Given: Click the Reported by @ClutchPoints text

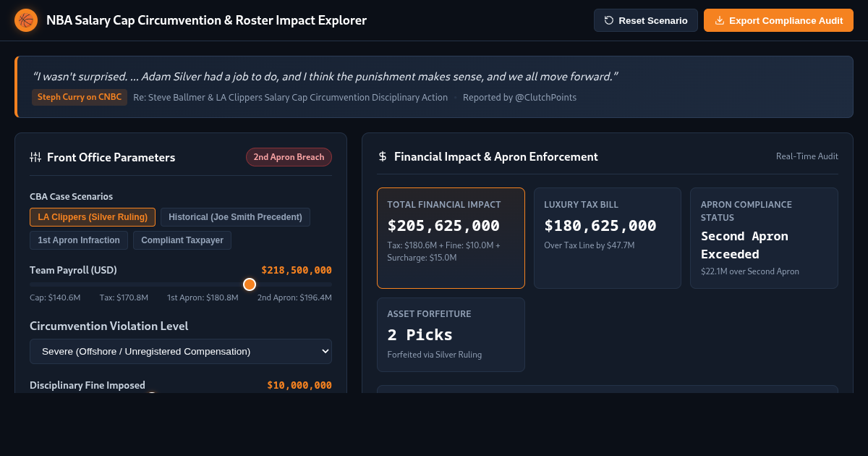Looking at the screenshot, I should [519, 97].
